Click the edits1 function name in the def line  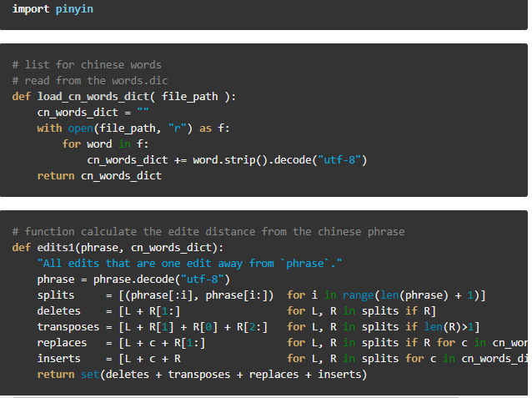tap(56, 248)
